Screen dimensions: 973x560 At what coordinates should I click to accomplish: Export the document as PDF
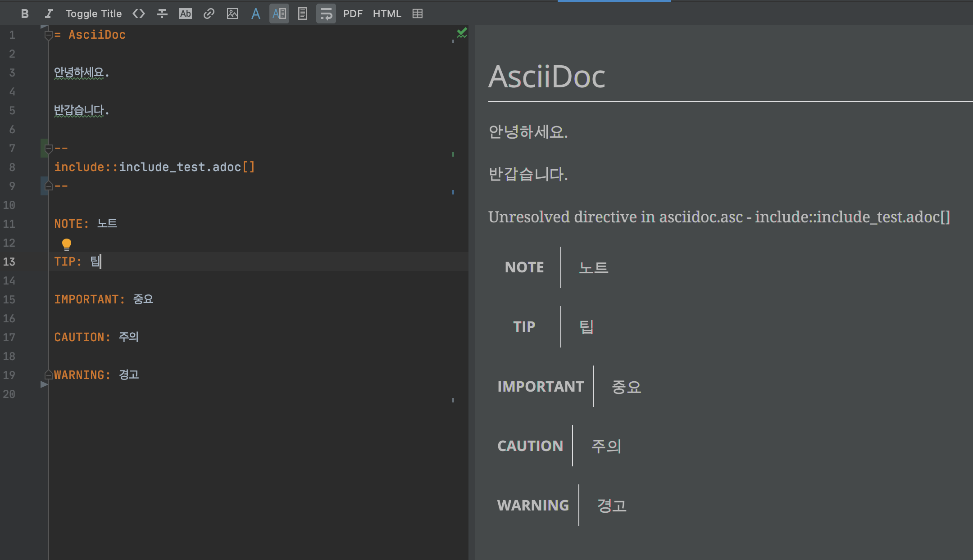click(x=353, y=14)
